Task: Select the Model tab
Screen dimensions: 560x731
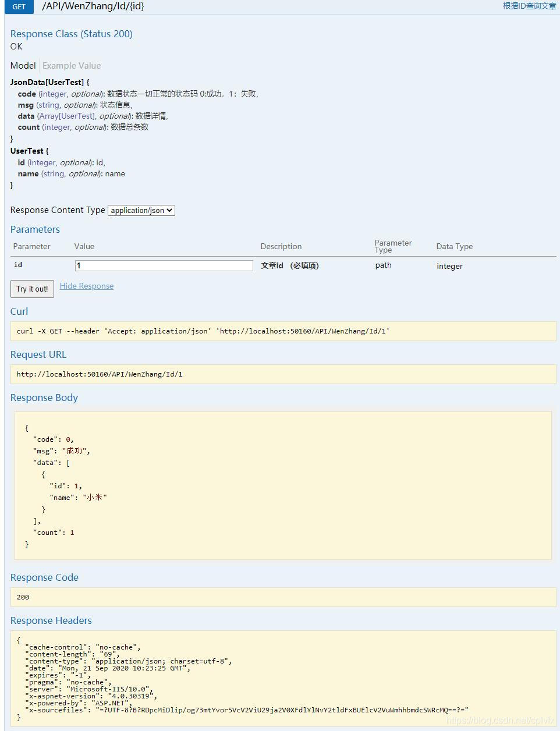Action: [x=23, y=66]
